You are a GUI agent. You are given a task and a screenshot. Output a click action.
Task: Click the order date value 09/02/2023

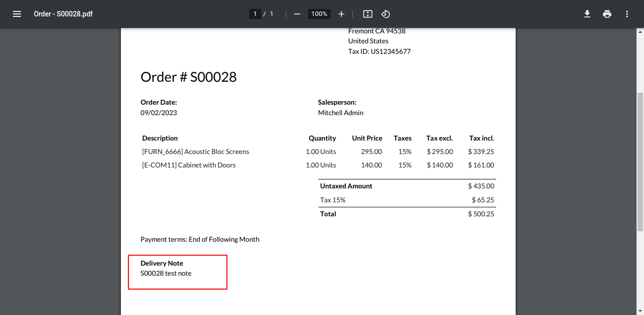click(x=159, y=113)
